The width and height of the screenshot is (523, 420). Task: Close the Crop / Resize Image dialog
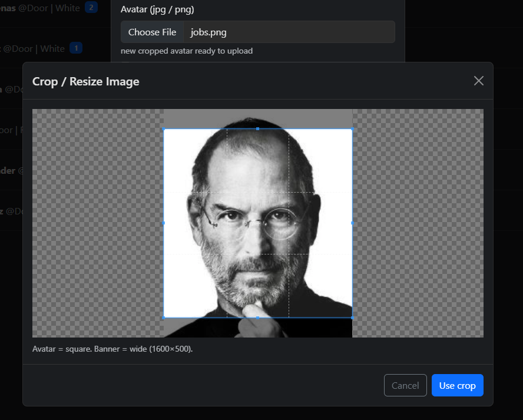pos(478,81)
